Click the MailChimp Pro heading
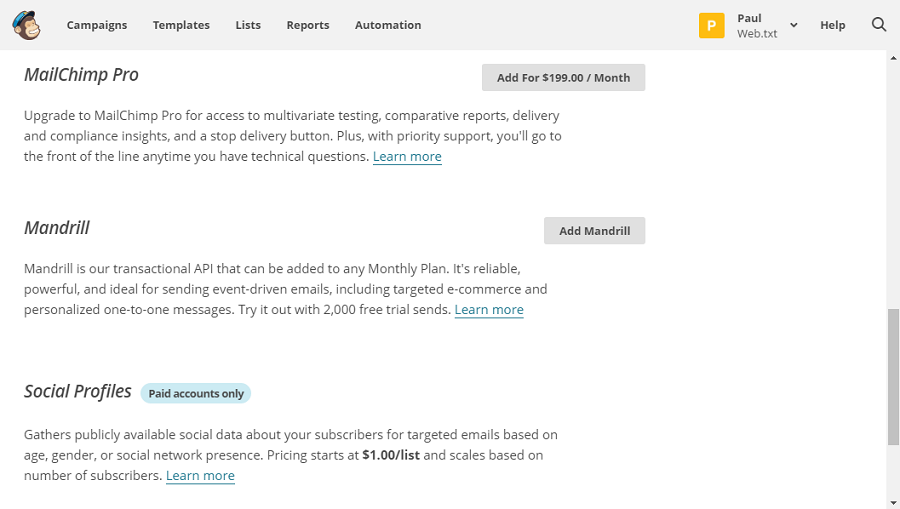Image resolution: width=900 pixels, height=509 pixels. (81, 75)
